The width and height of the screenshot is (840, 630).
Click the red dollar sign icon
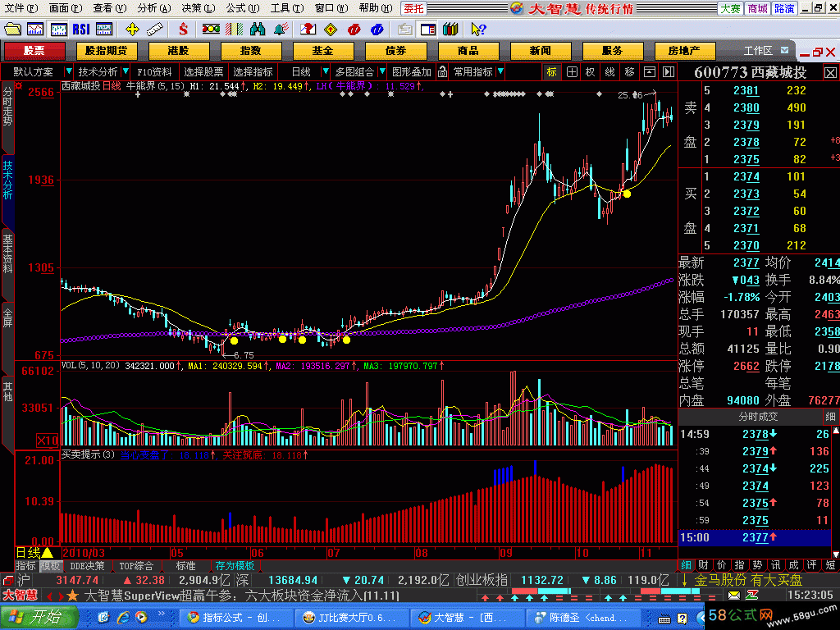point(183,29)
